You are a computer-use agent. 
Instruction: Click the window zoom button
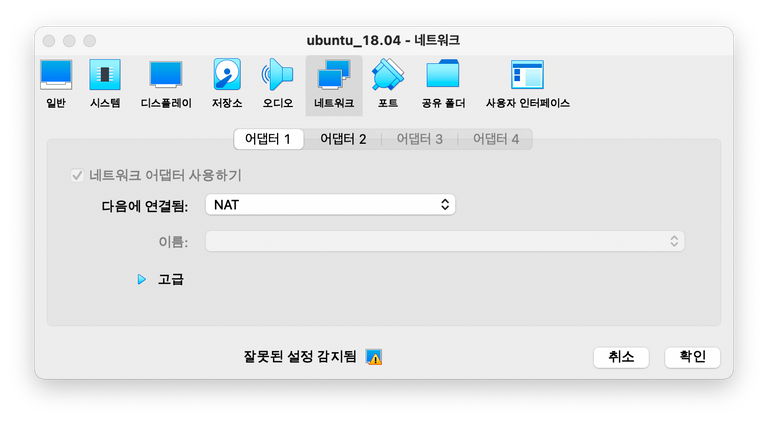90,41
